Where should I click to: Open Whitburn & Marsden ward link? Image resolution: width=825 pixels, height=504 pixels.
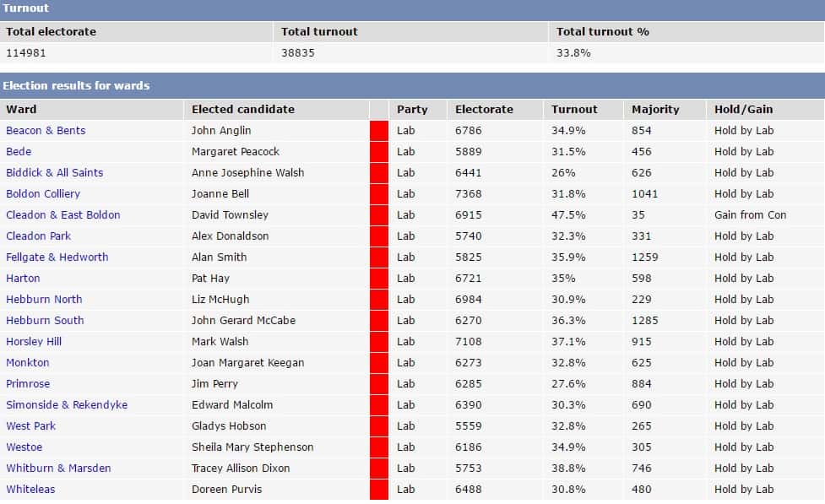58,468
